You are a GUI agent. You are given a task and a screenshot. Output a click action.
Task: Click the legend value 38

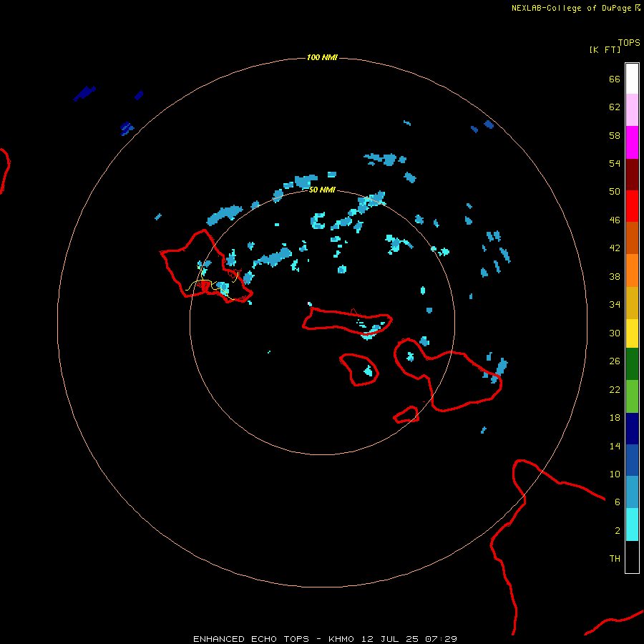(615, 276)
